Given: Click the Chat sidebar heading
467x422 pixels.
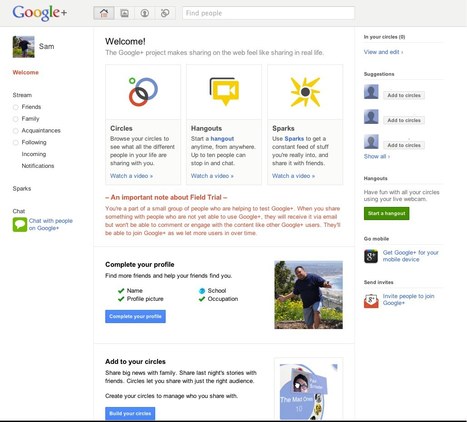Looking at the screenshot, I should (x=19, y=211).
